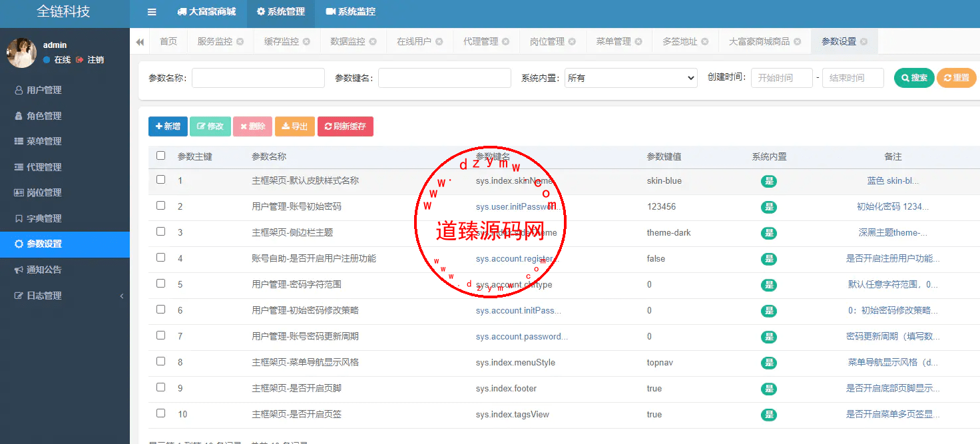Check the row 10 checkbox
The width and height of the screenshot is (980, 444).
click(x=160, y=413)
